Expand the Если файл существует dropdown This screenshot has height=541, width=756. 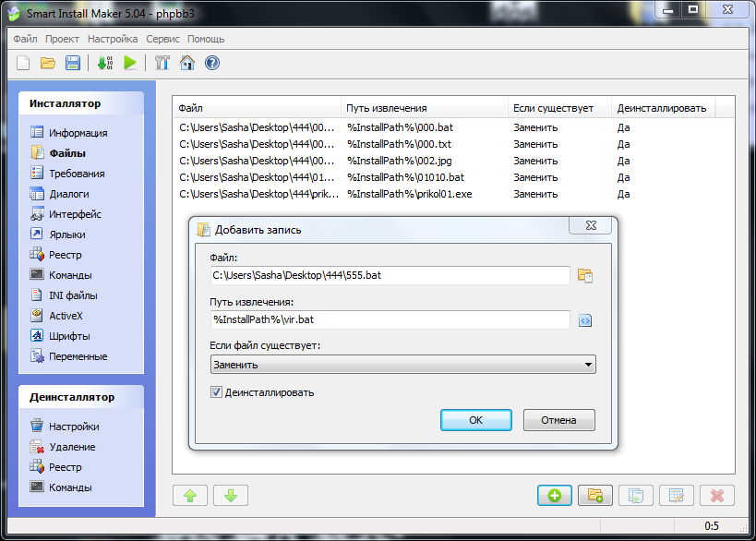[403, 365]
